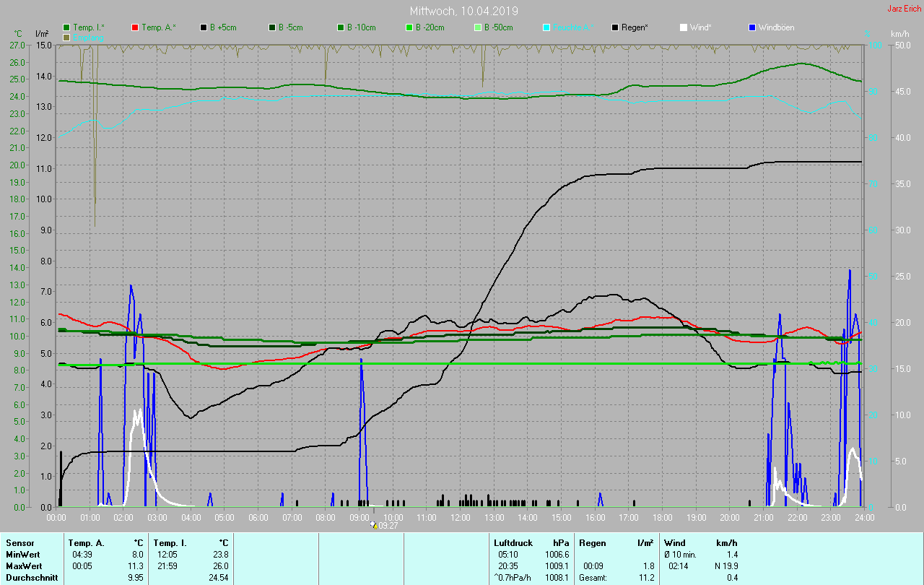The width and height of the screenshot is (924, 585).
Task: Select the Sensor header in stats table
Action: pos(19,542)
